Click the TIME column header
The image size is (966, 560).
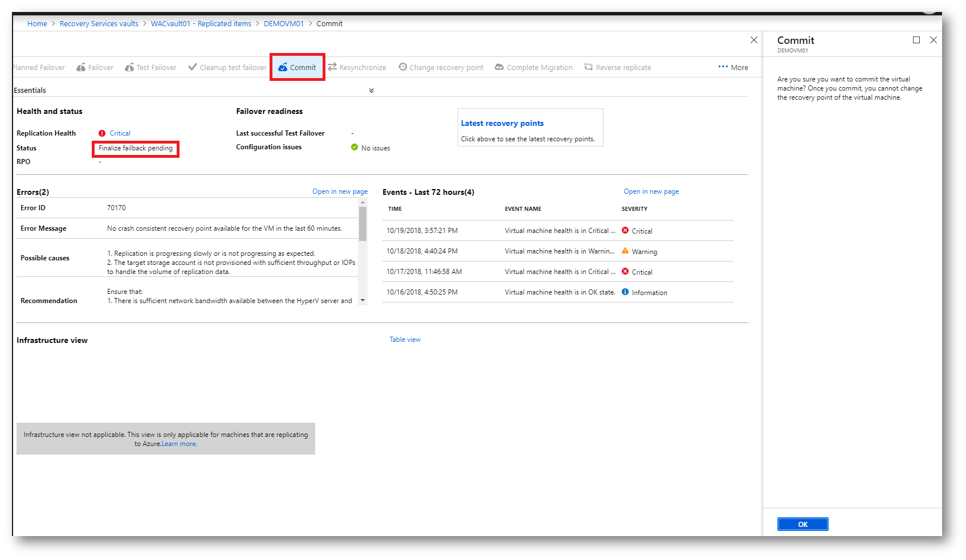pos(395,209)
